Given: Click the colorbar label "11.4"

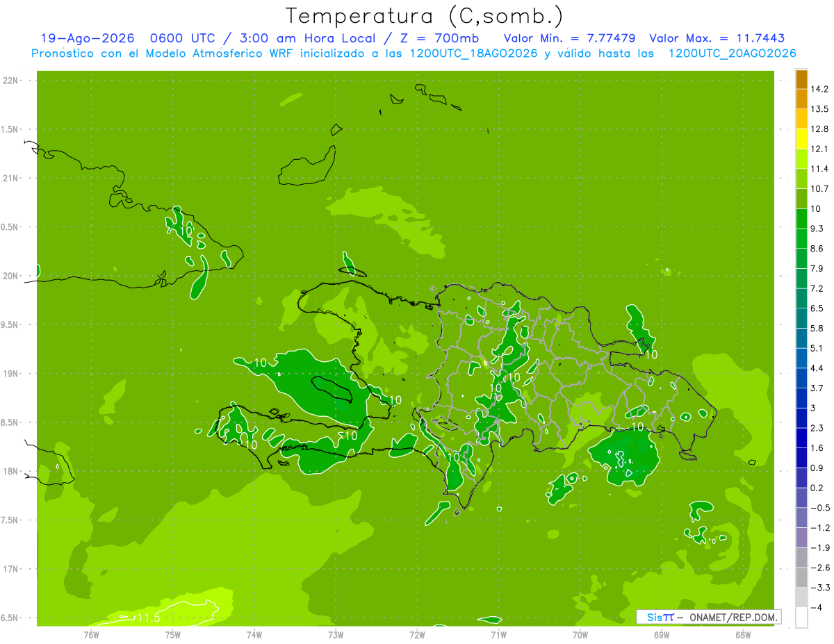Looking at the screenshot, I should tap(820, 169).
